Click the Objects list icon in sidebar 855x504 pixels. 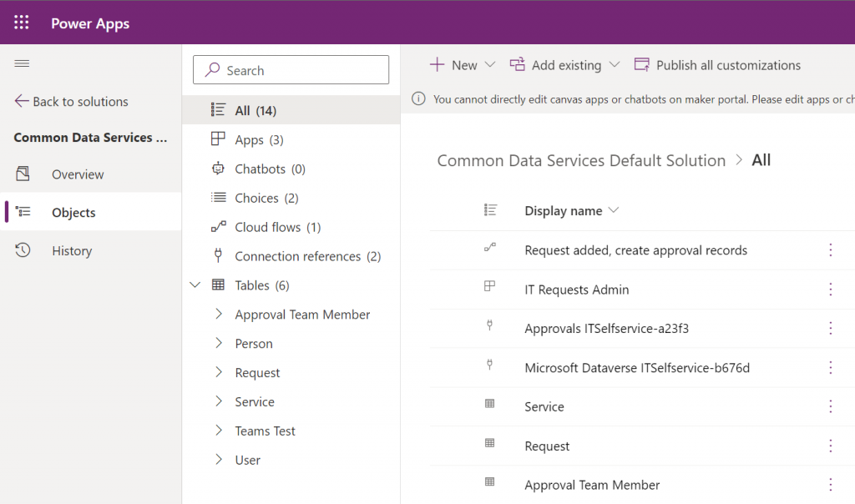tap(23, 211)
